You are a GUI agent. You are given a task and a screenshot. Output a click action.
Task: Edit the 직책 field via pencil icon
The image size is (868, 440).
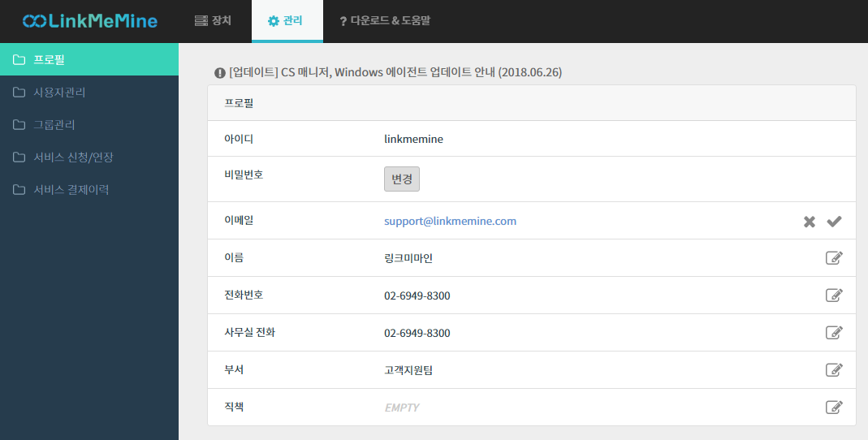pos(833,408)
